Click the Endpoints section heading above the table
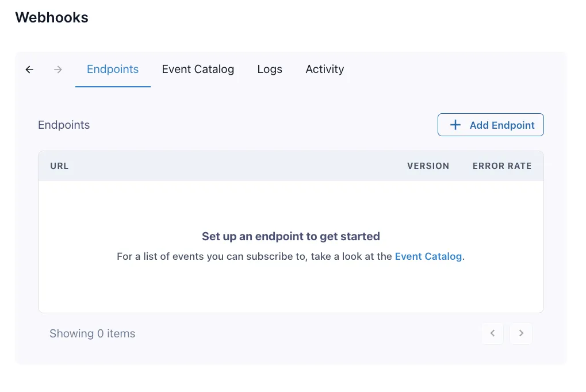Image resolution: width=586 pixels, height=392 pixels. [x=64, y=125]
